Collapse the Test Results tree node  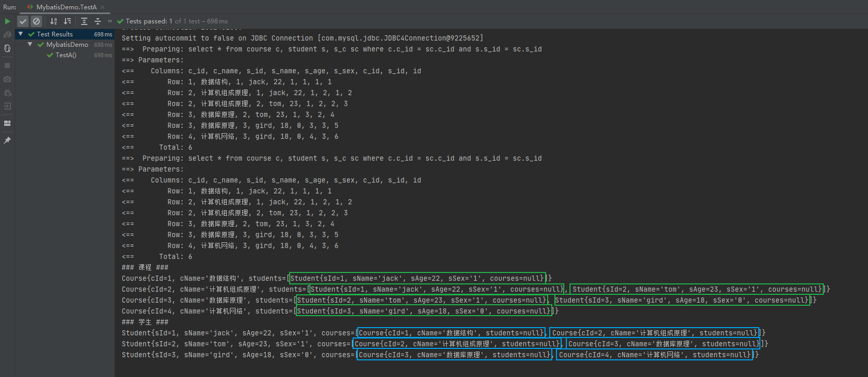click(21, 34)
